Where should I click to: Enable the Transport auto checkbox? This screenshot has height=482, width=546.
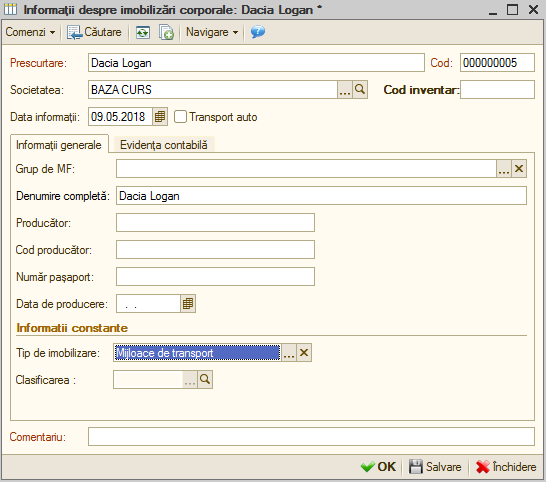coord(180,117)
